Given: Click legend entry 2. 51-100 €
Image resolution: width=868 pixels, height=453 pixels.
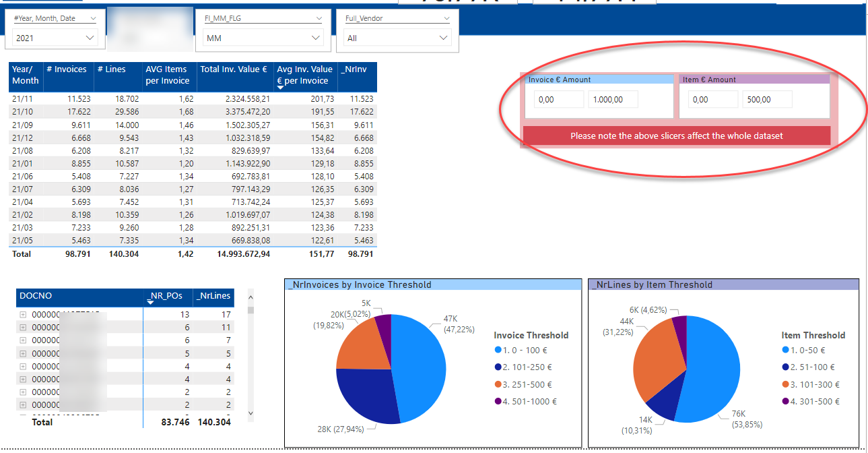Looking at the screenshot, I should tap(808, 367).
